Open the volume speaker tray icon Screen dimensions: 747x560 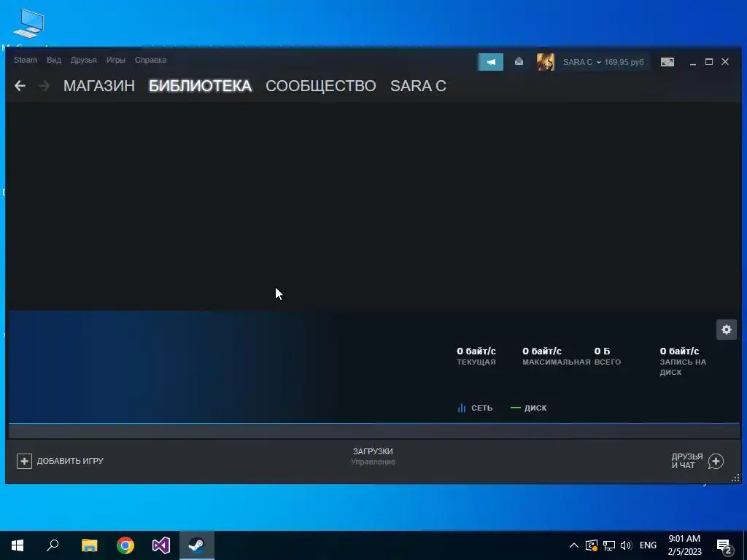point(626,545)
